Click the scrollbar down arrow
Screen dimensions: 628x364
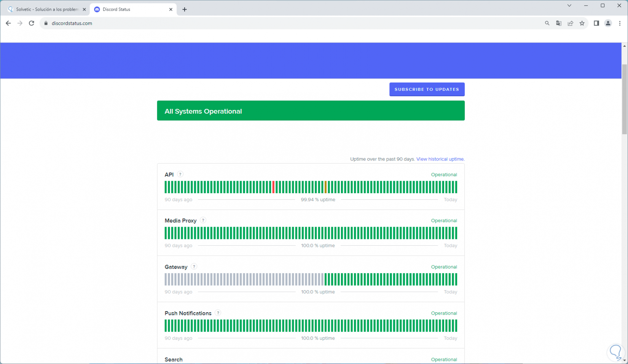point(625,360)
